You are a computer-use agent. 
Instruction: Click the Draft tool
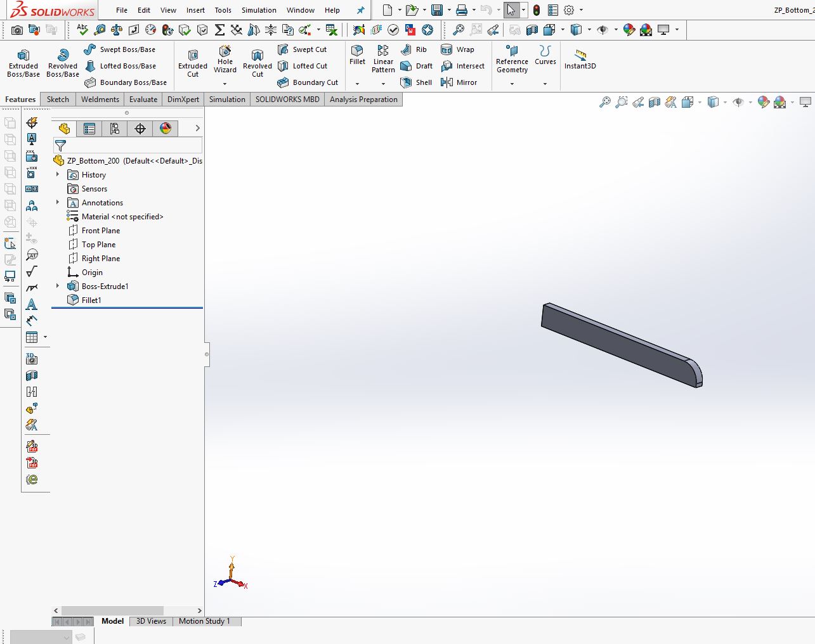[416, 66]
